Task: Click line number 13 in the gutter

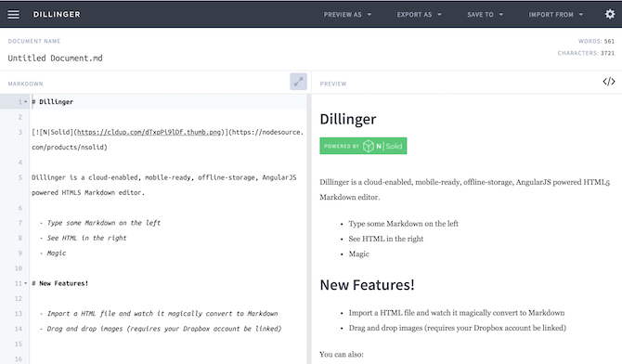Action: tap(19, 314)
